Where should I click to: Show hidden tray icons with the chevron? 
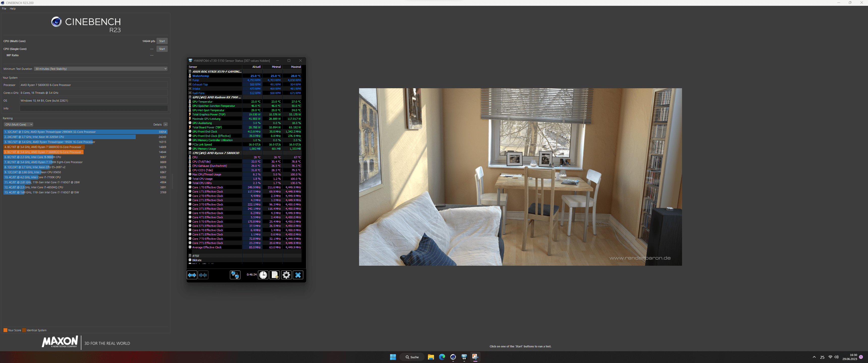[x=814, y=357]
